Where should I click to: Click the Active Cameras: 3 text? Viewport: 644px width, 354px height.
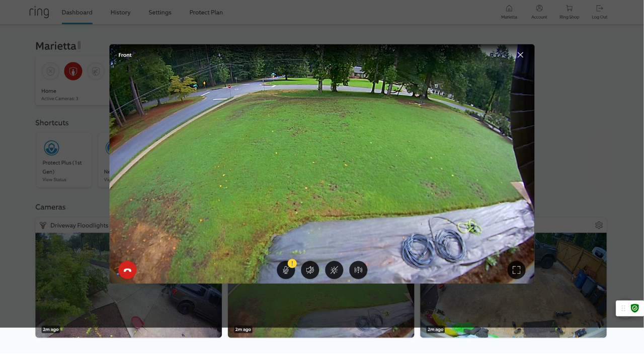click(x=60, y=99)
